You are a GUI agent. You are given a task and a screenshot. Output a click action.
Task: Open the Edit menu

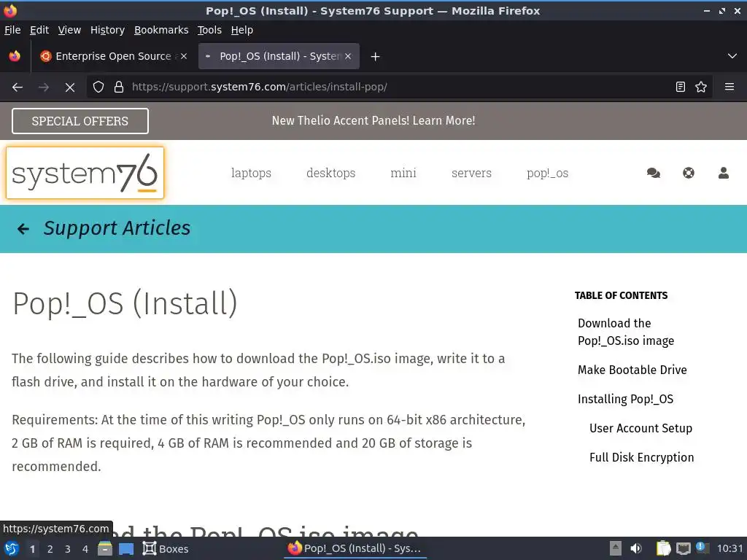pos(39,30)
